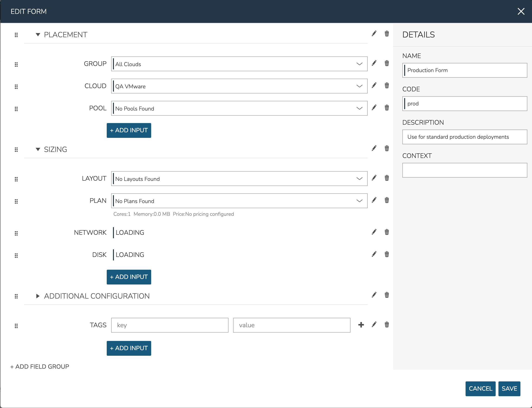Open the GROUP dropdown showing All Clouds

[x=239, y=64]
